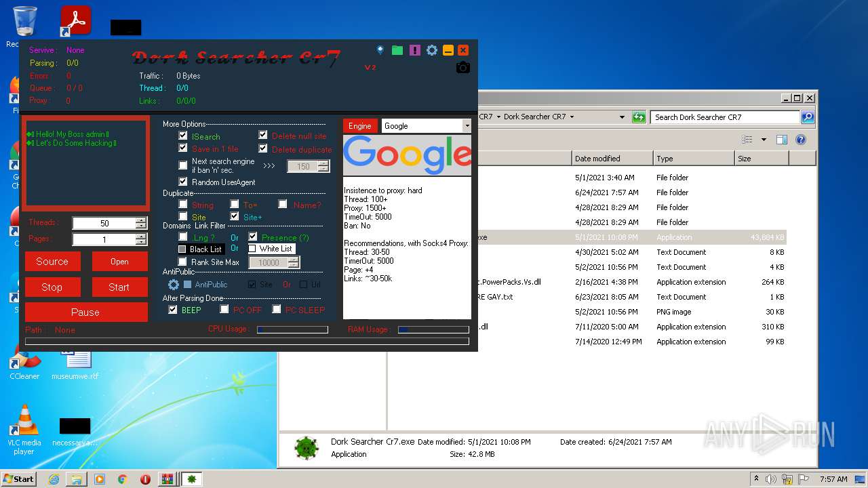Click Search Dork Searcher CR7 search box

(725, 117)
